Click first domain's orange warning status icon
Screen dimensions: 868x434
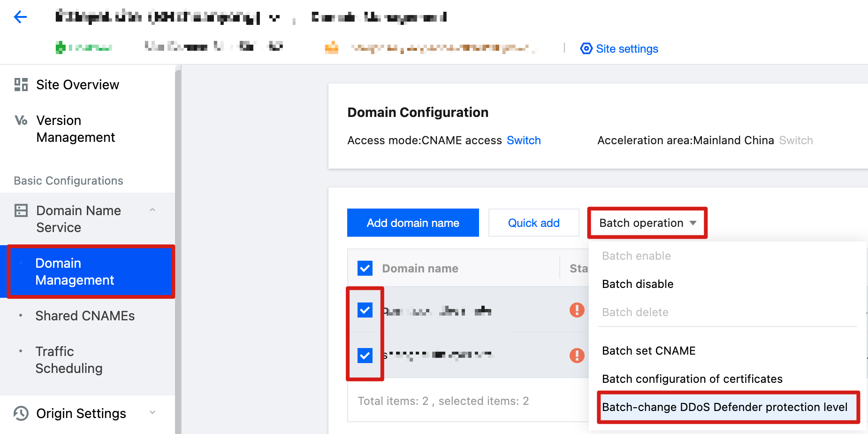click(577, 310)
